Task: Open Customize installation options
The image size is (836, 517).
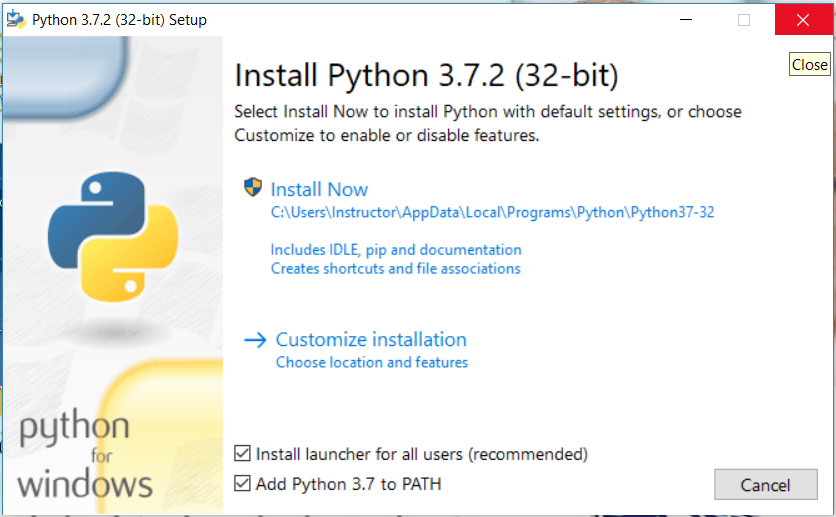Action: (x=371, y=340)
